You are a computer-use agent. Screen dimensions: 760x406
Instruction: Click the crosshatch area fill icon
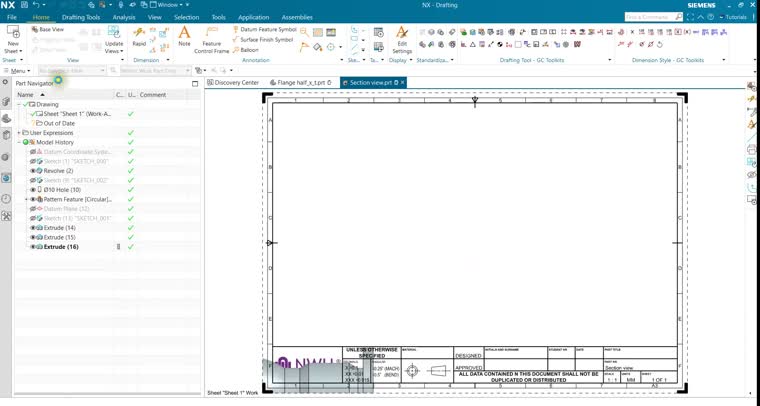(x=317, y=32)
